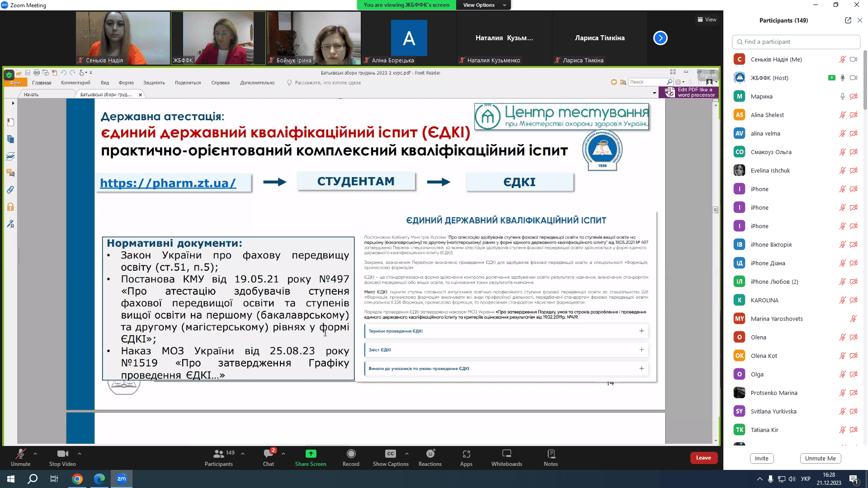868x488 pixels.
Task: Click microphone icon beside Марина
Action: tap(843, 96)
